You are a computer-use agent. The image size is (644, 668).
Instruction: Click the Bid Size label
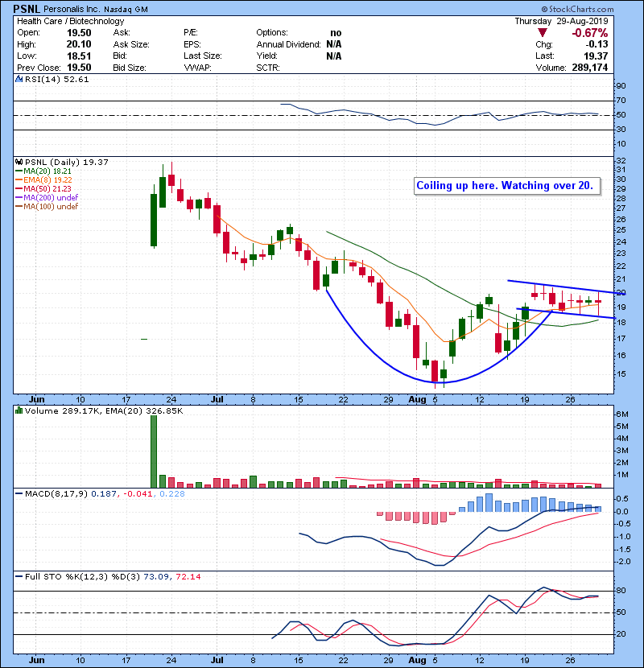coord(130,68)
